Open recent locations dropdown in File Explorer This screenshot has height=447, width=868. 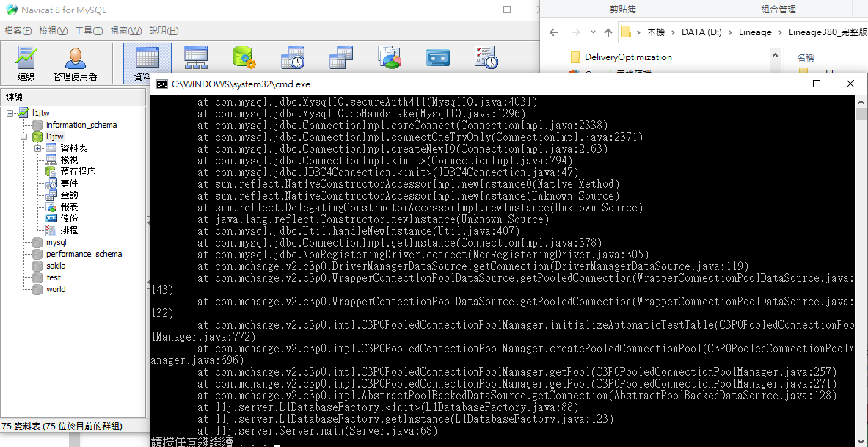[x=593, y=32]
